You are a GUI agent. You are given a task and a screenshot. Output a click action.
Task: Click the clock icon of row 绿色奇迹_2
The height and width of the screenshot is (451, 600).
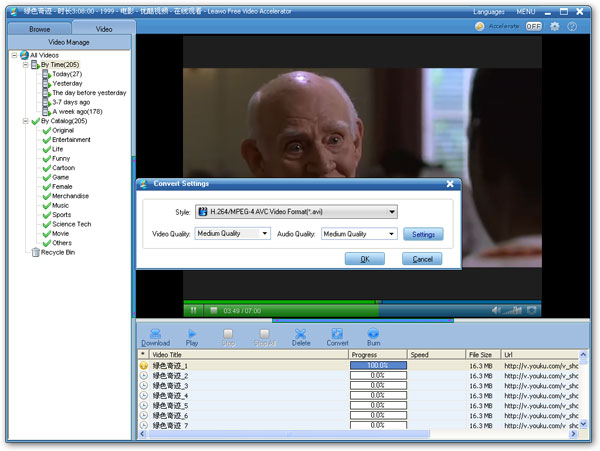coord(143,375)
